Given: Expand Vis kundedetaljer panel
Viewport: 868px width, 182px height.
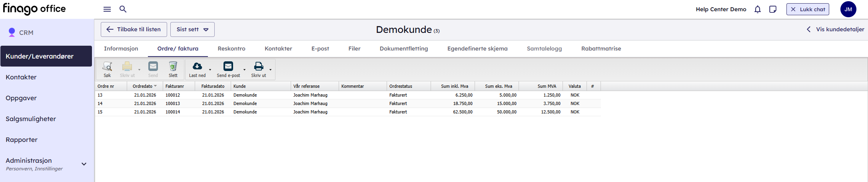Looking at the screenshot, I should pos(835,29).
